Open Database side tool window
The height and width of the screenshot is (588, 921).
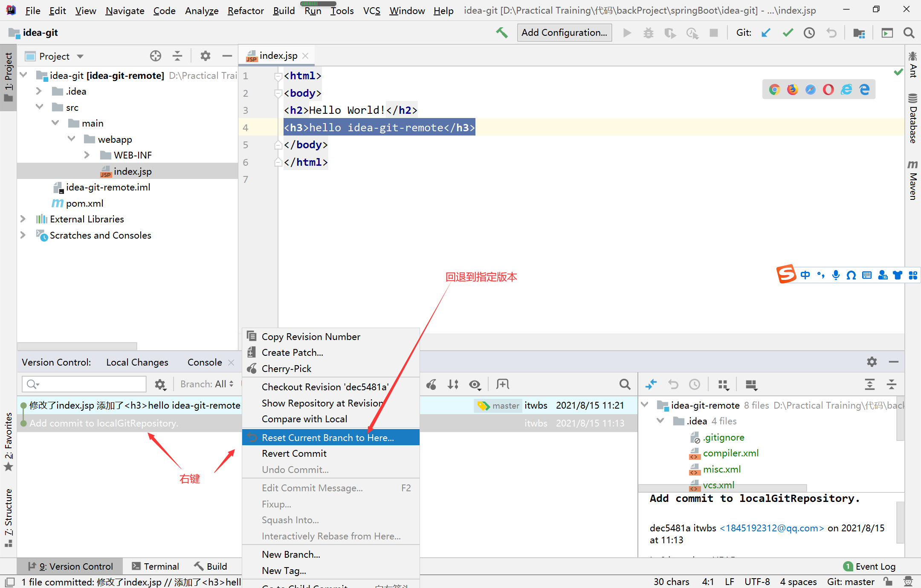[x=912, y=118]
